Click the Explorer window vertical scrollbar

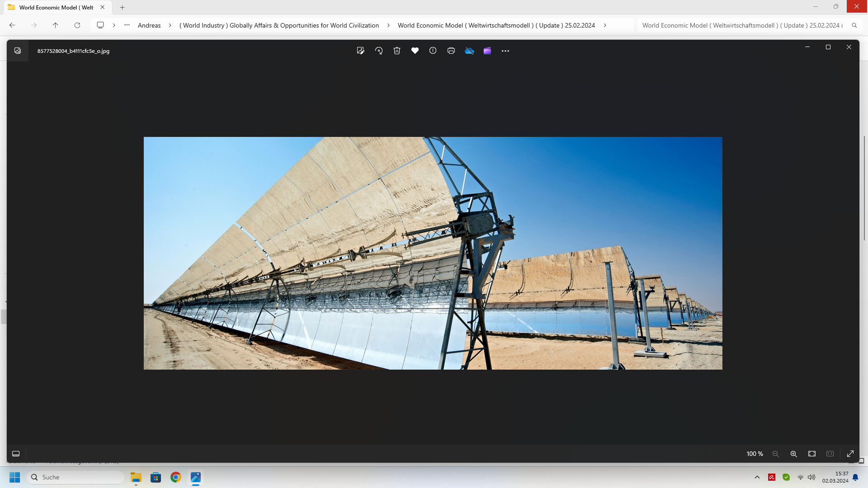click(x=864, y=188)
